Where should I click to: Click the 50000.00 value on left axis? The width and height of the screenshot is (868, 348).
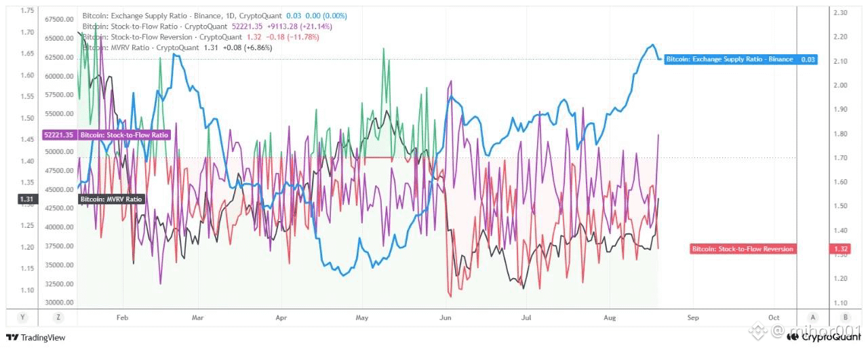click(59, 152)
